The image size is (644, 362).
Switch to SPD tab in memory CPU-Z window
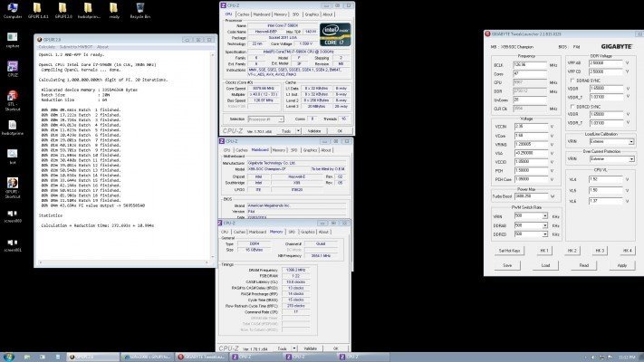[x=292, y=232]
